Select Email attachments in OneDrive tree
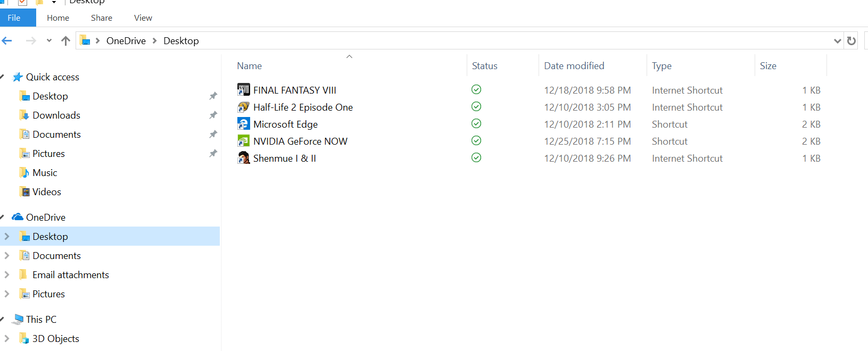The height and width of the screenshot is (351, 868). tap(71, 275)
